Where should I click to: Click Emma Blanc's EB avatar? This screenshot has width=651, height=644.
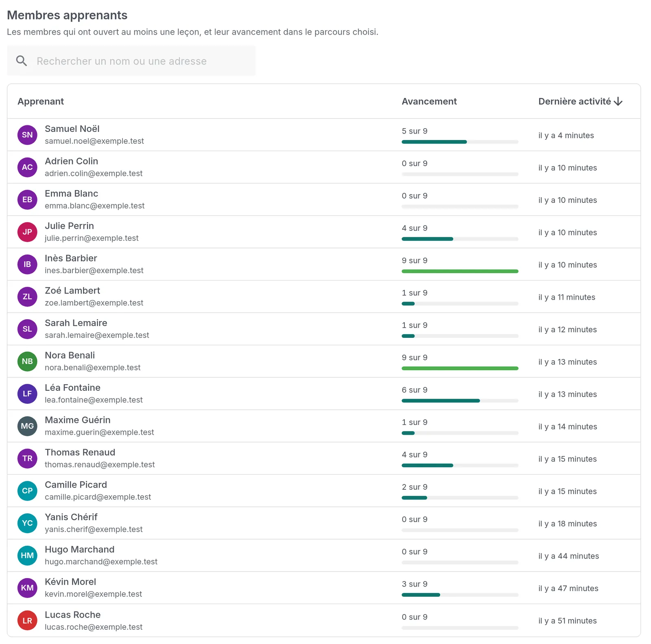[x=27, y=199]
